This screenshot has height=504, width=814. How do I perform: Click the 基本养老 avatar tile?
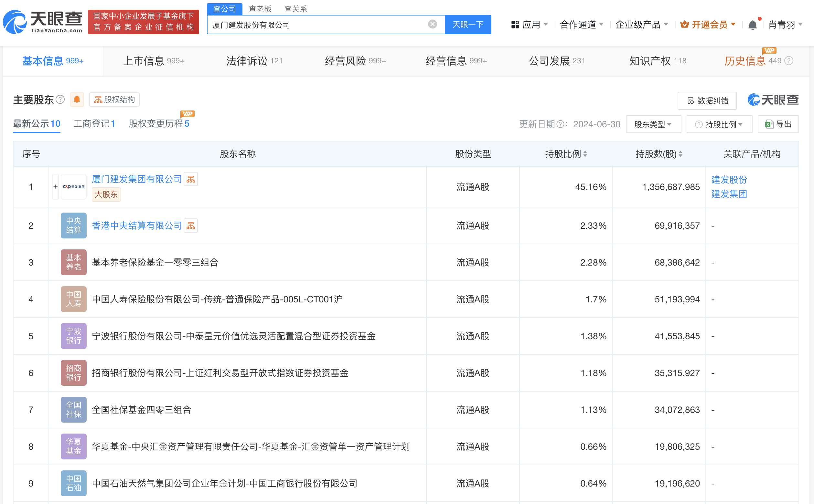click(73, 262)
